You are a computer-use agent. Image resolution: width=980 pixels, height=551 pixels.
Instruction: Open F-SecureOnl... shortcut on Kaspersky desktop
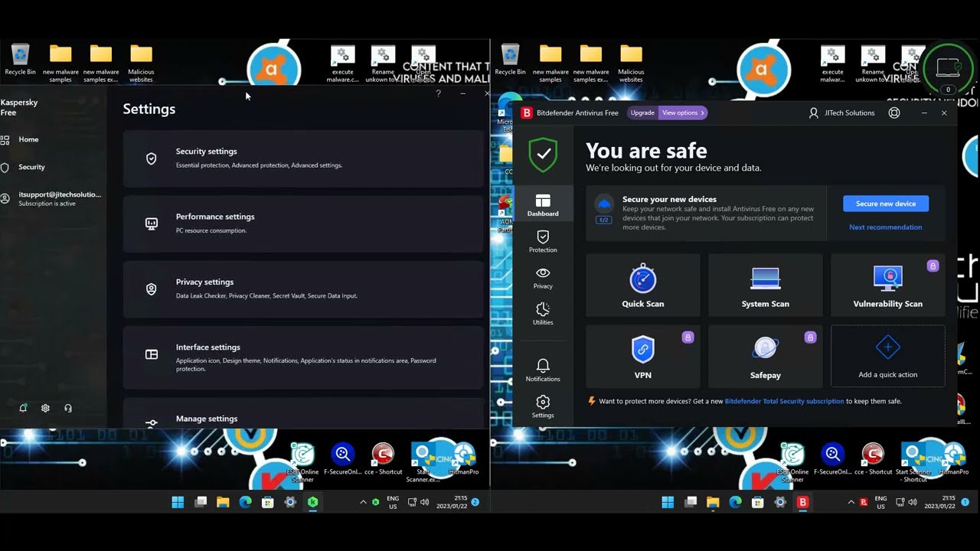342,458
